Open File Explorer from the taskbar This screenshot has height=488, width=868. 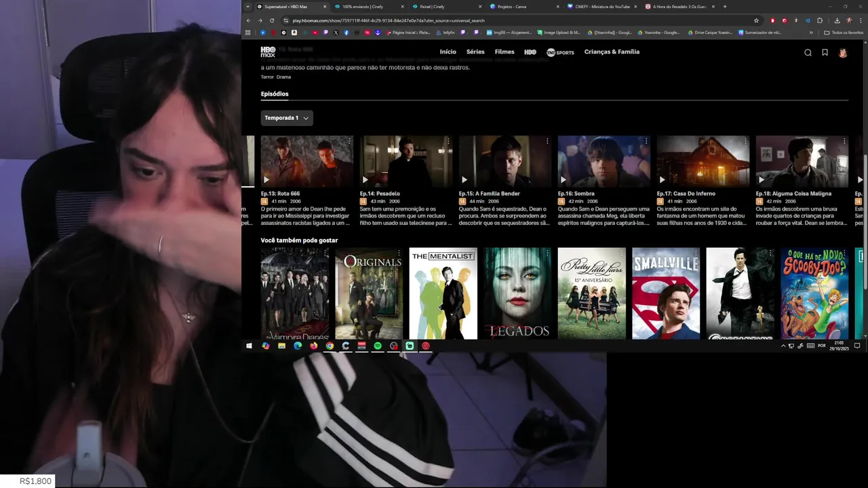pyautogui.click(x=281, y=346)
